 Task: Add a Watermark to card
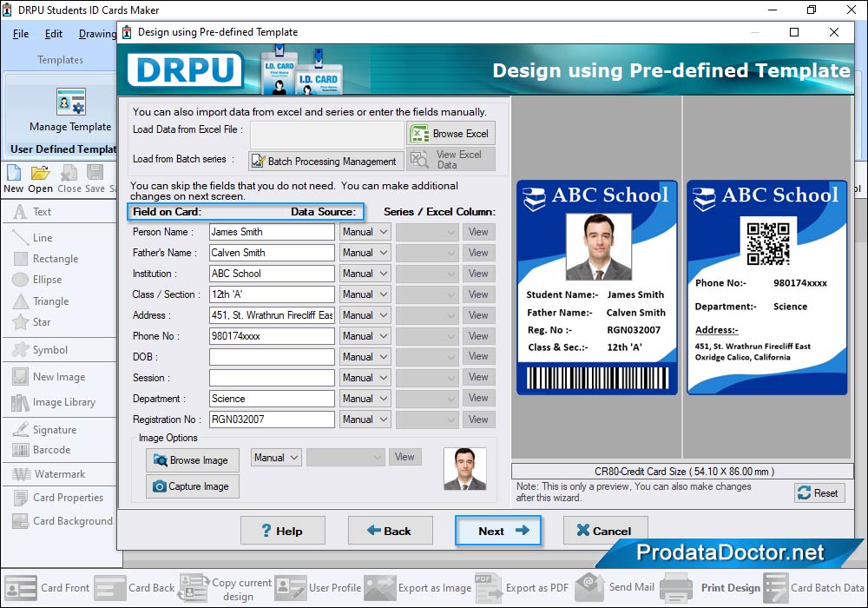pos(49,474)
